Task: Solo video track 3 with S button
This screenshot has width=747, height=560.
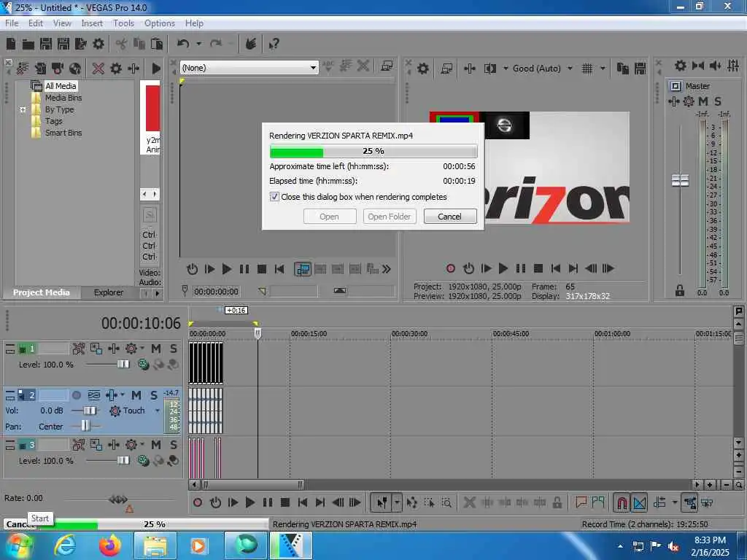Action: tap(174, 445)
